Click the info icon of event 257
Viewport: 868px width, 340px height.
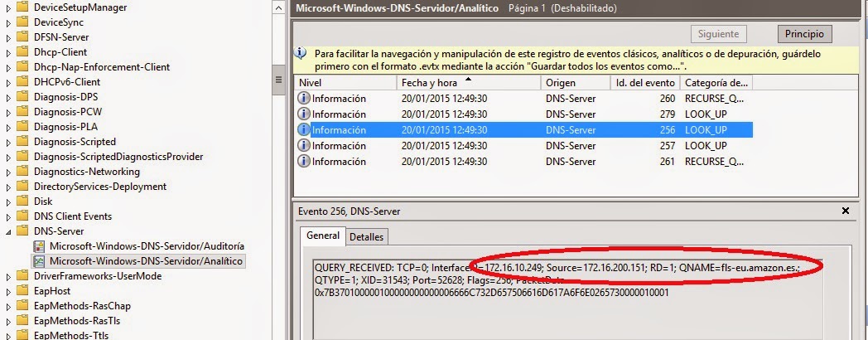(x=304, y=146)
